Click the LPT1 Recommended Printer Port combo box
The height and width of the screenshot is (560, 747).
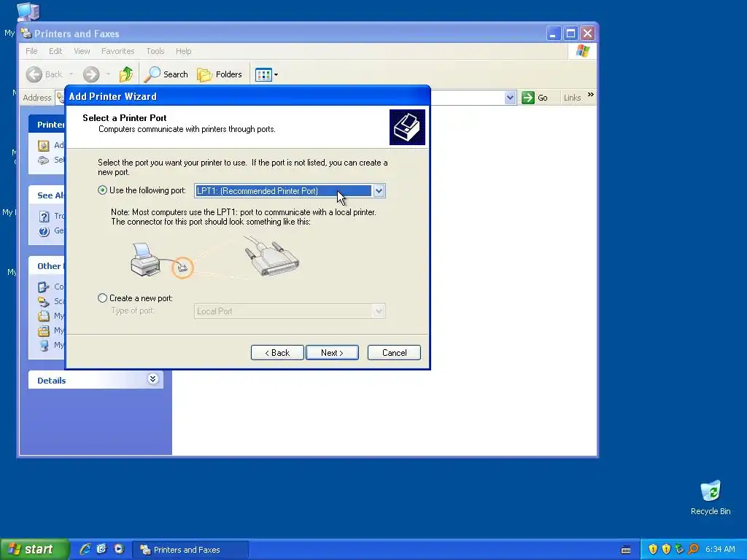[x=290, y=191]
